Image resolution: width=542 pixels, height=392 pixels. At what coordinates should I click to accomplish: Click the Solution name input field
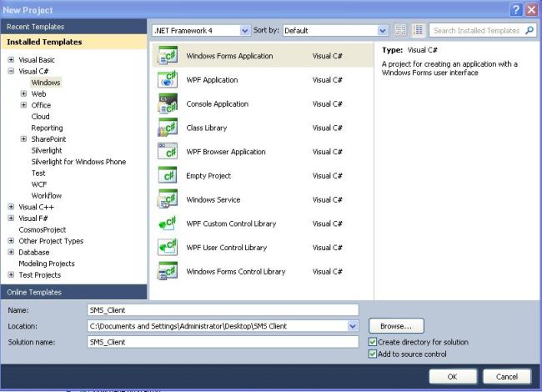[223, 342]
